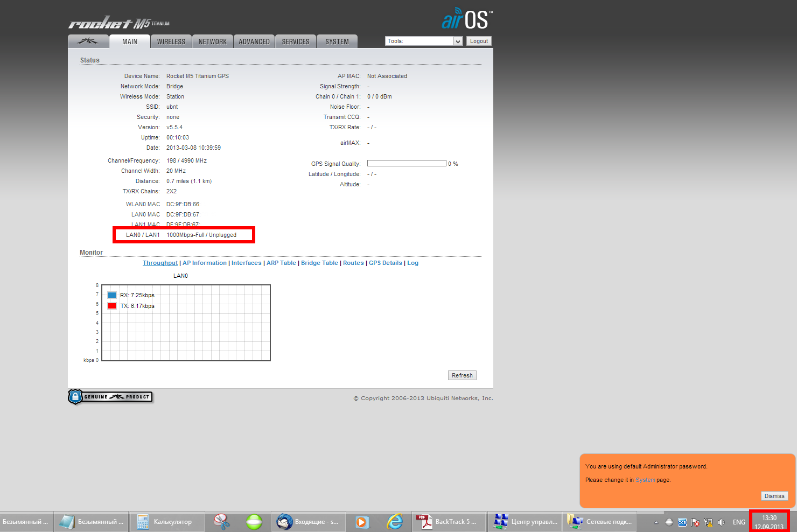Click the 1000Mbps-Full / Unplugged value
797x532 pixels.
pyautogui.click(x=201, y=235)
